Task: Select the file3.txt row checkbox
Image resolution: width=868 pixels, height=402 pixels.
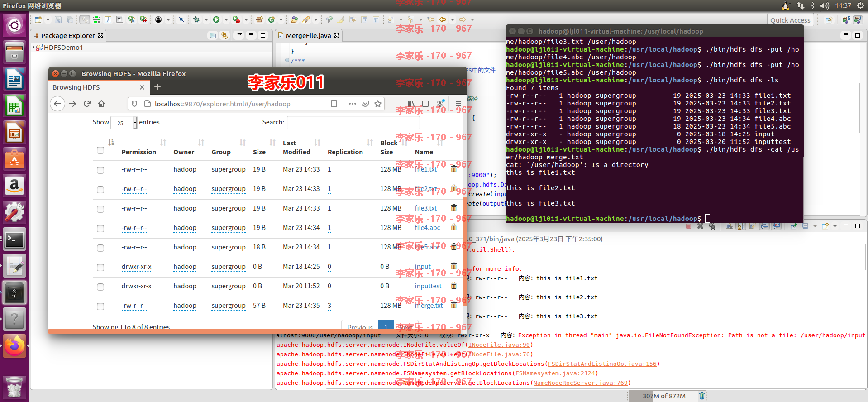Action: 100,209
